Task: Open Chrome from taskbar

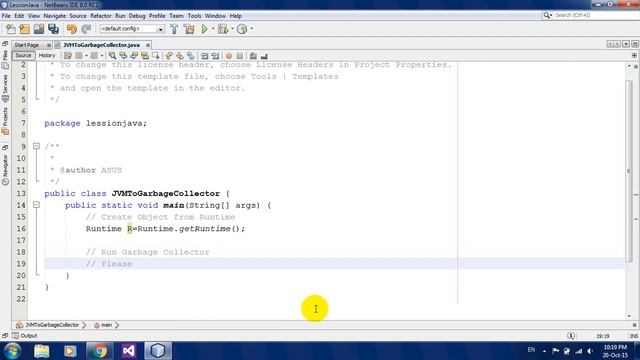Action: [100, 351]
